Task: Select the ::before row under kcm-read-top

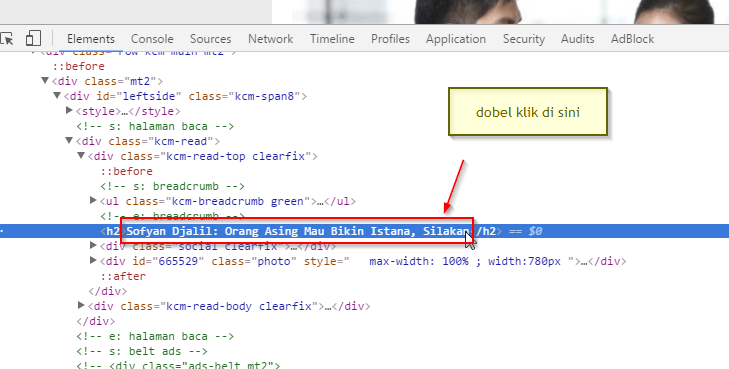Action: tap(126, 171)
